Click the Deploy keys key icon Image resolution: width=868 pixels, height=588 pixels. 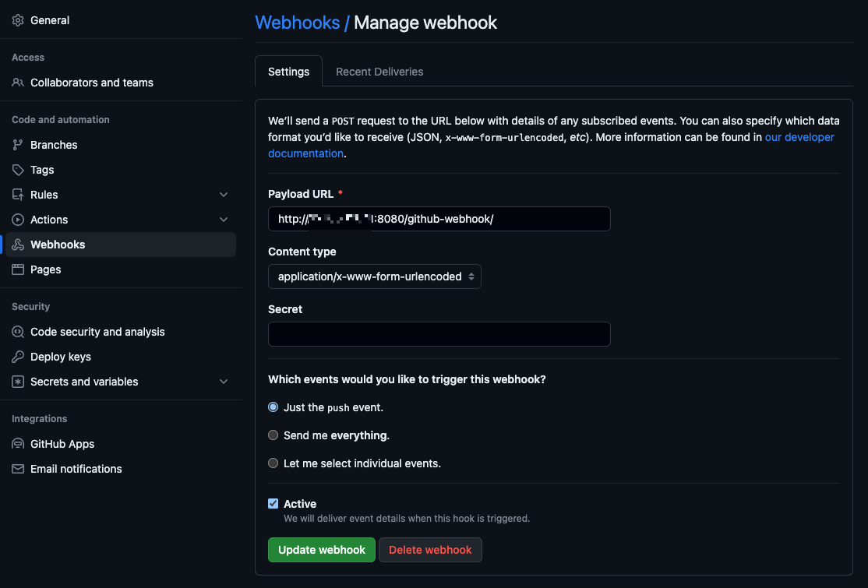[x=18, y=357]
